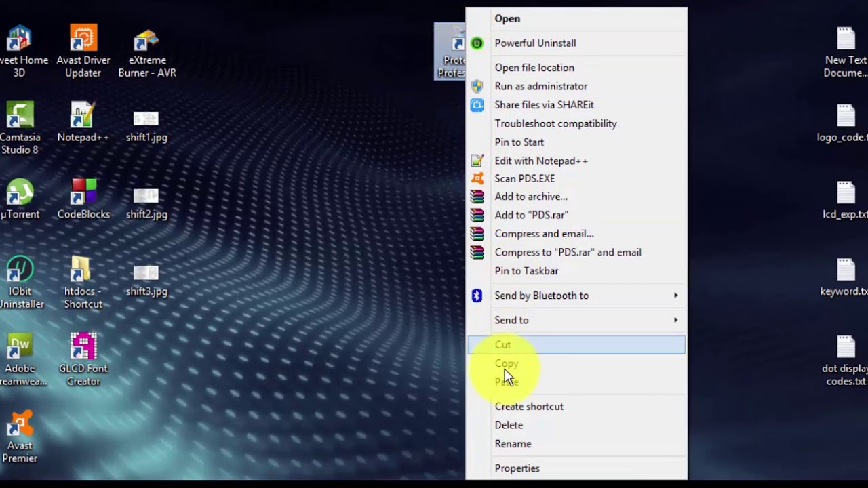Click green Powerful Uninstall icon

pyautogui.click(x=477, y=43)
